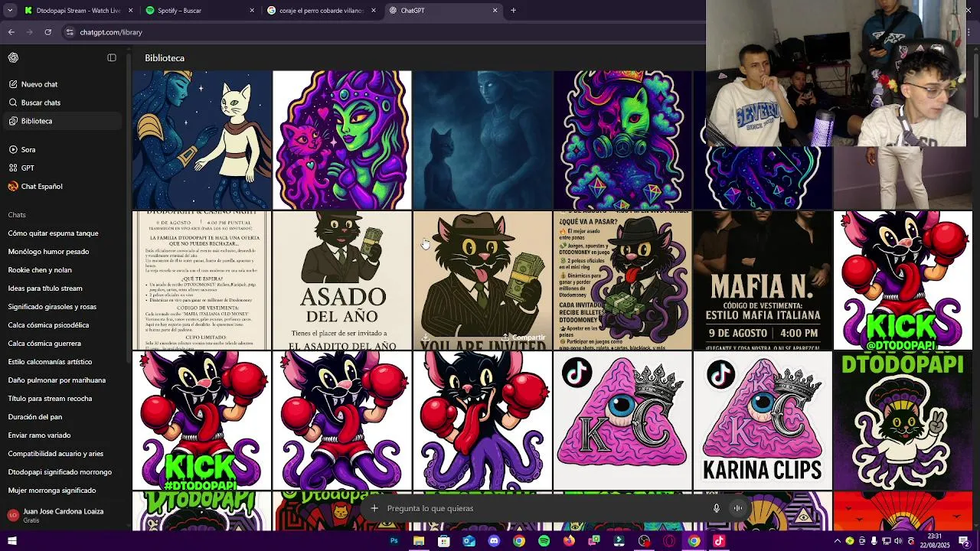Viewport: 980px width, 551px height.
Task: Open Discord from the taskbar
Action: coord(494,541)
